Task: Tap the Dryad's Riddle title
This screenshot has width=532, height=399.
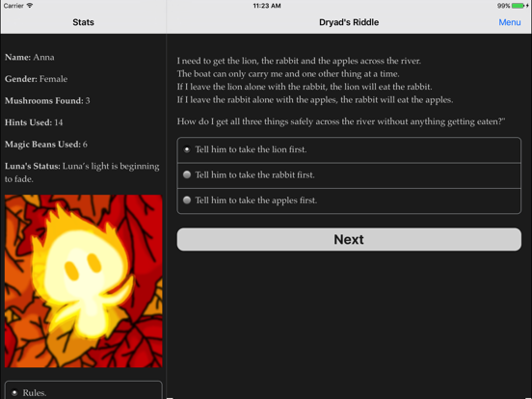Action: 349,22
